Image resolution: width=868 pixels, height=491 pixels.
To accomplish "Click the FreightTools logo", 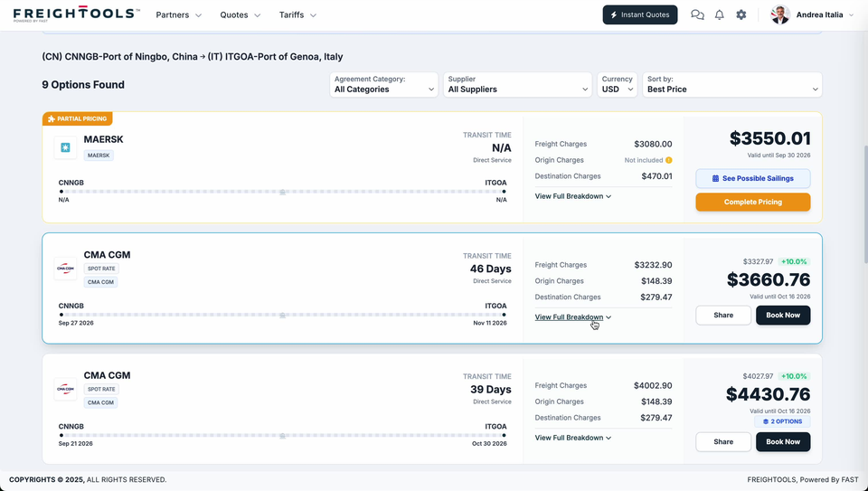I will click(76, 14).
